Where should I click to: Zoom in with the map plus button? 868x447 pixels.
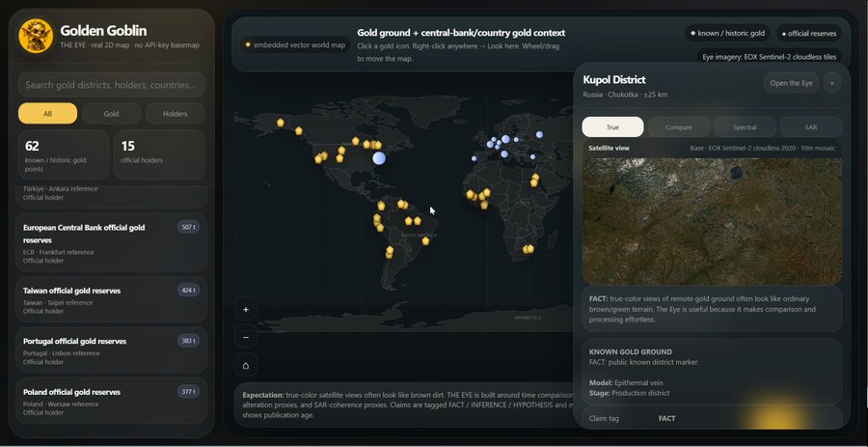[246, 310]
